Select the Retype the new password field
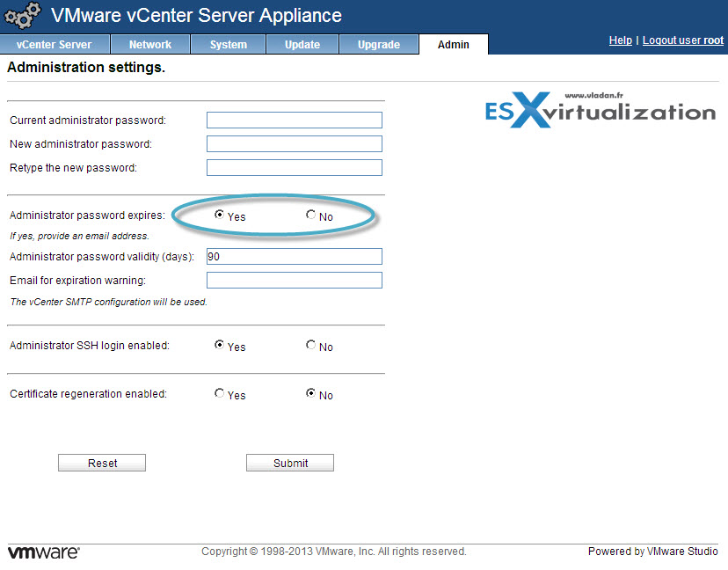The image size is (728, 570). coord(295,167)
